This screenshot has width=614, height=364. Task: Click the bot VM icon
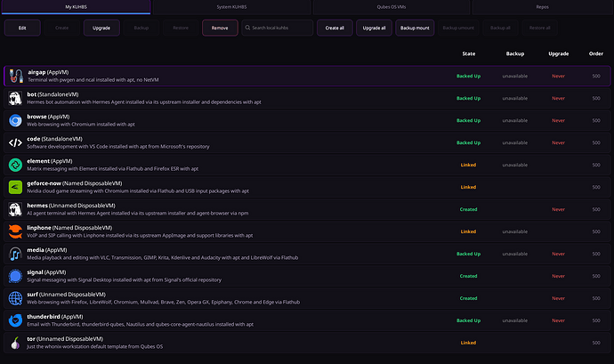15,99
